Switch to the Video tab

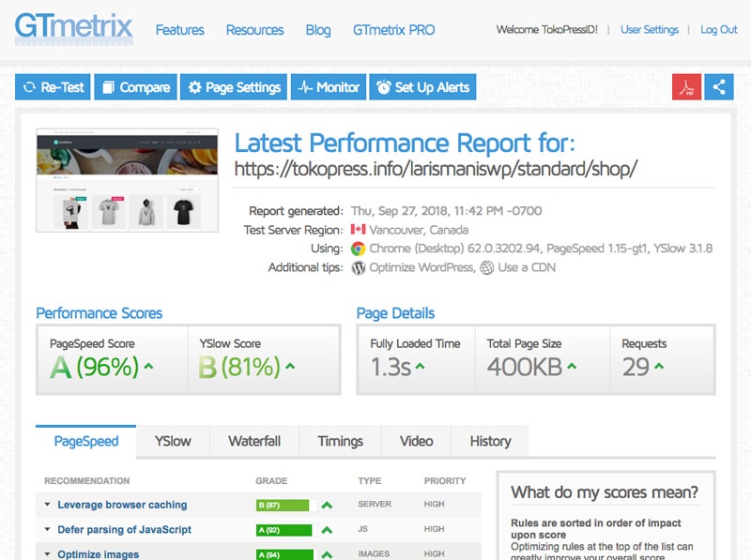(416, 441)
